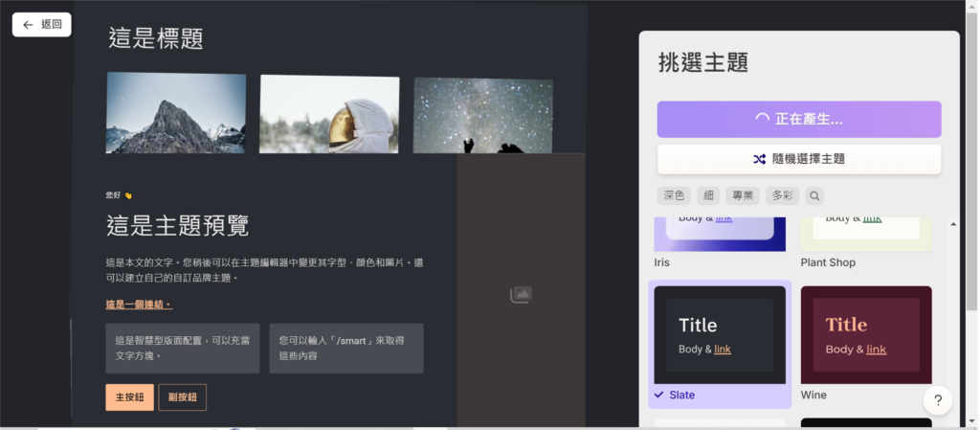This screenshot has width=980, height=430.
Task: Click the back arrow button 返回
Action: (42, 25)
